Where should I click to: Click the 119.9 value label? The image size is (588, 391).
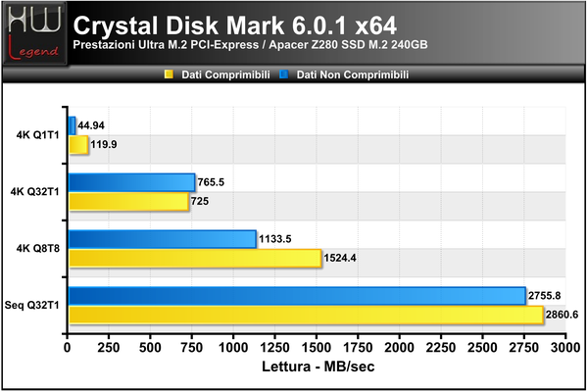[104, 144]
